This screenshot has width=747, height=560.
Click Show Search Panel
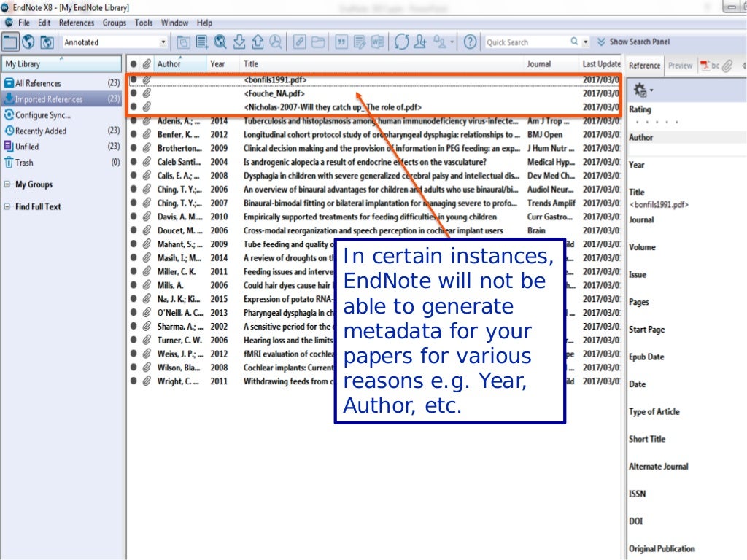633,42
